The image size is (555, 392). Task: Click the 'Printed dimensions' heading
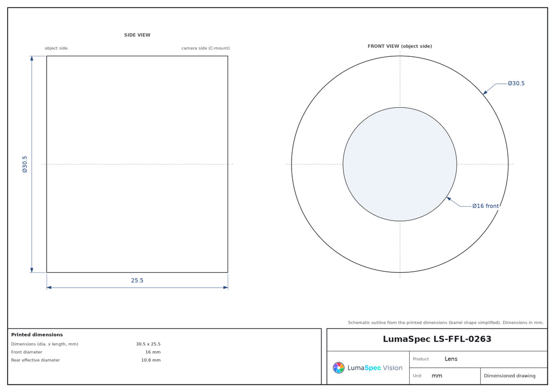[x=37, y=335]
